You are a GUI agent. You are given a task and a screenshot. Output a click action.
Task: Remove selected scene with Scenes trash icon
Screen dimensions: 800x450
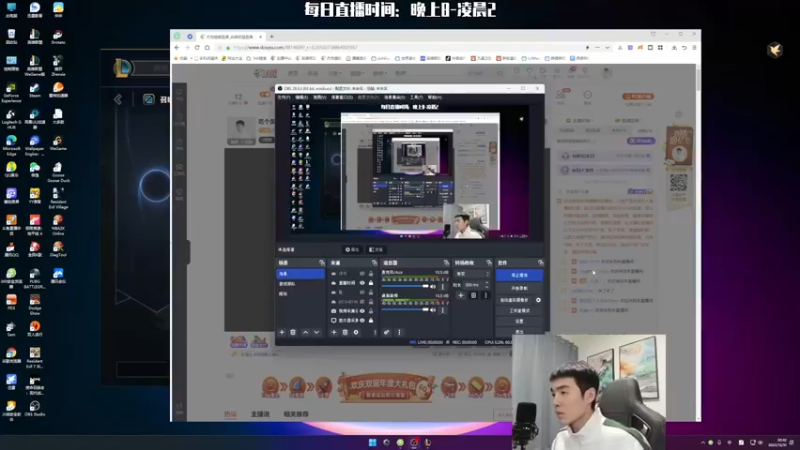click(293, 332)
